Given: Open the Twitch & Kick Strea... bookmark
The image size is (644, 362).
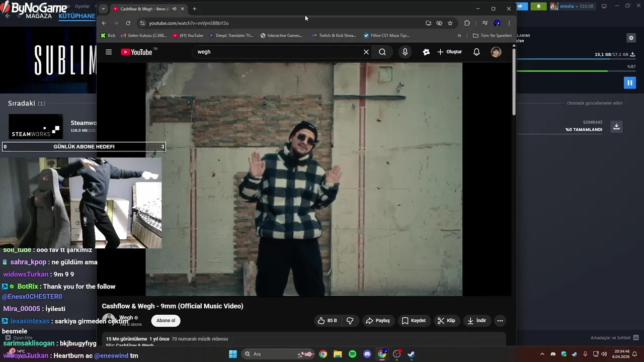Looking at the screenshot, I should pos(334,36).
